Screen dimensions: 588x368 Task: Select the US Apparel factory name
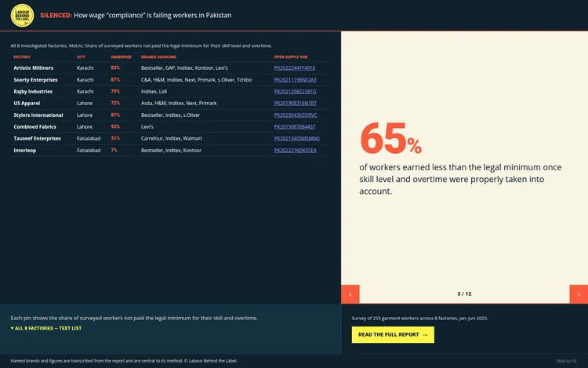click(27, 103)
